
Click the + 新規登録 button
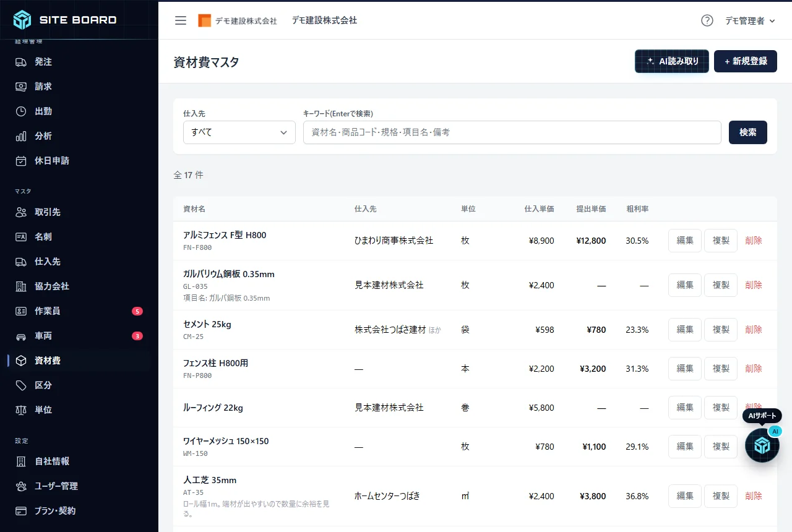(x=746, y=61)
